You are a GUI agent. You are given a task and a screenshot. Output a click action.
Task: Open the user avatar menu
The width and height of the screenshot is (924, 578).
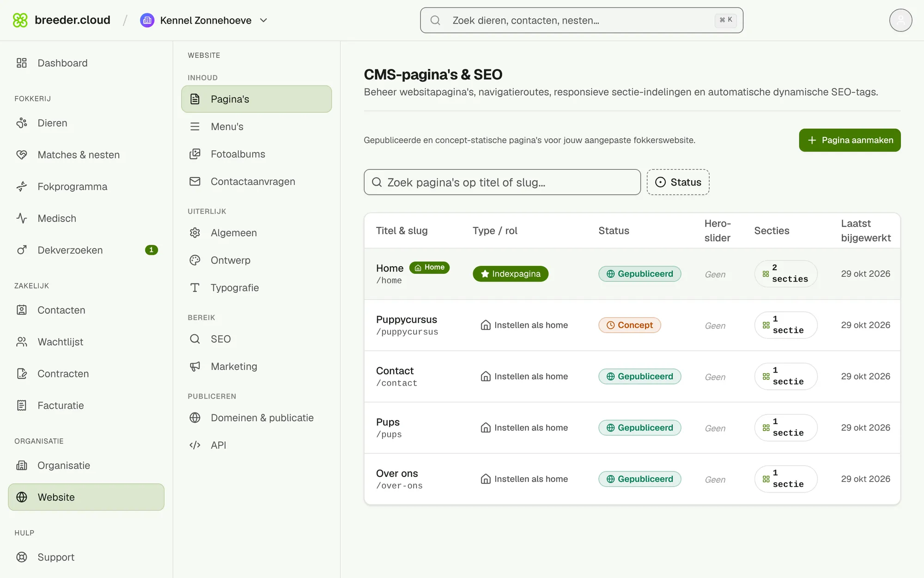900,20
